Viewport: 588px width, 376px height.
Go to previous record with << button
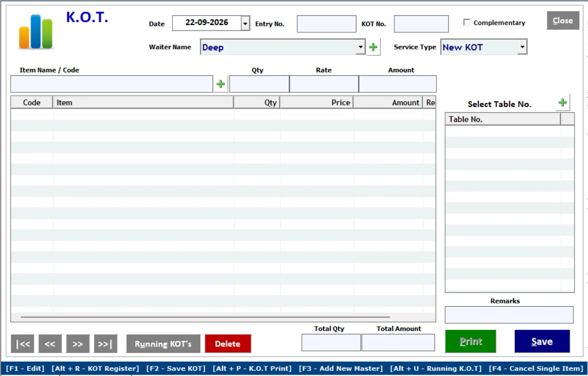[50, 344]
